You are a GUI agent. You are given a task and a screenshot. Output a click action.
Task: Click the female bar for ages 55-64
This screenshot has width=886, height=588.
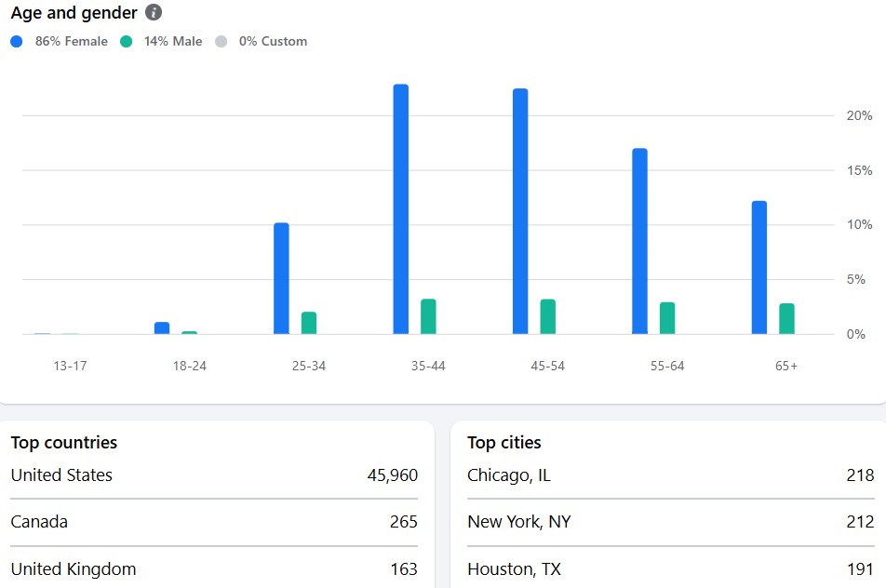(x=639, y=241)
